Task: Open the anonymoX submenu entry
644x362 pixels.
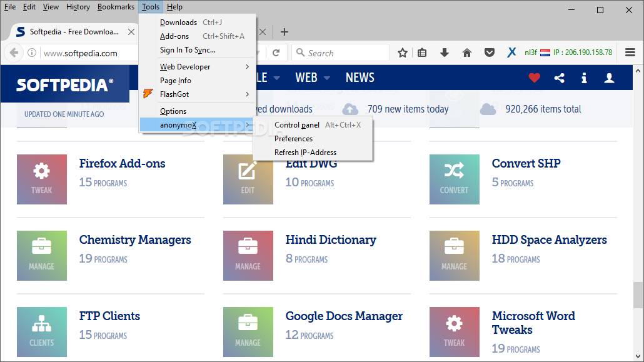Action: [x=197, y=125]
